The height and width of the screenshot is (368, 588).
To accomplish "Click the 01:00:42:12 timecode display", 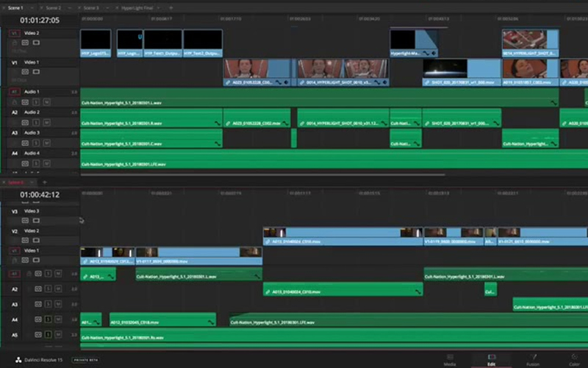I will pyautogui.click(x=40, y=194).
